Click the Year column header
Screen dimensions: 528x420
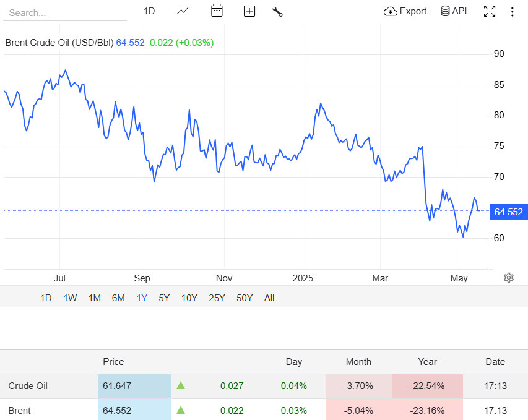[427, 362]
